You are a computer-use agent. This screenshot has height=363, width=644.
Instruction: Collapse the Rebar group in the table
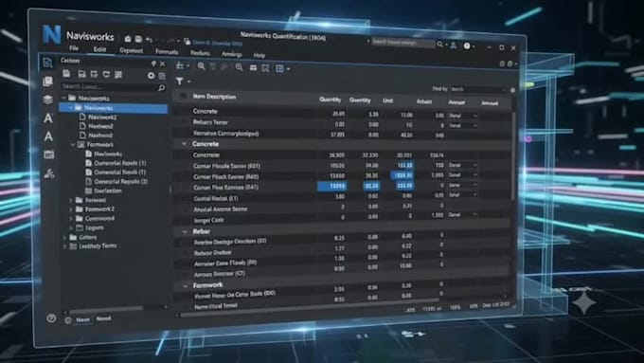click(x=185, y=232)
